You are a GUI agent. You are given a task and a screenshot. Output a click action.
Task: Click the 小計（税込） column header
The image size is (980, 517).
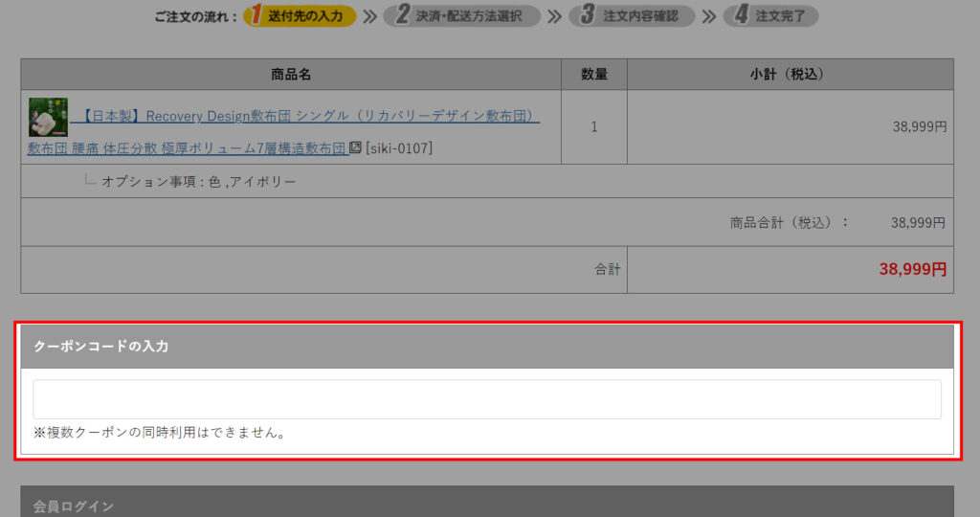pos(790,75)
